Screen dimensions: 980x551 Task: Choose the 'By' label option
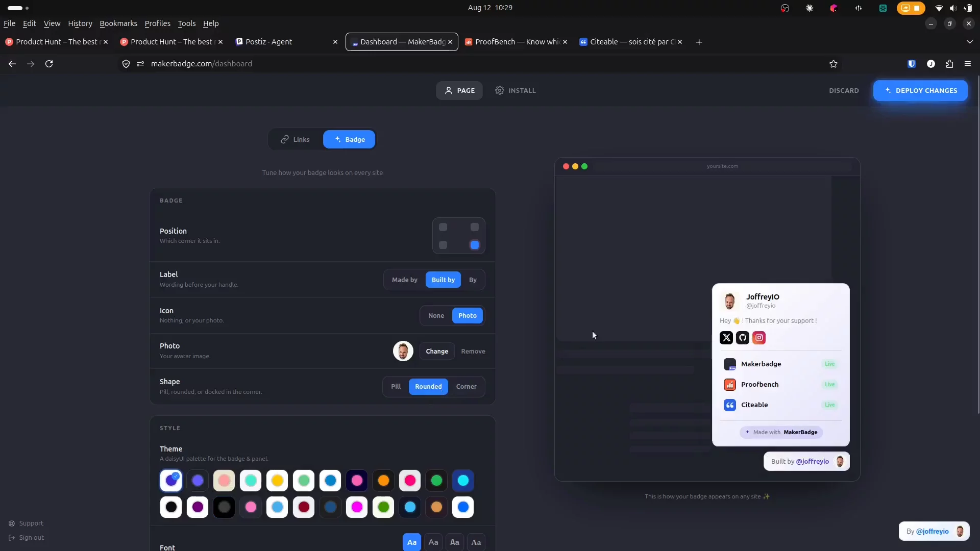(473, 280)
